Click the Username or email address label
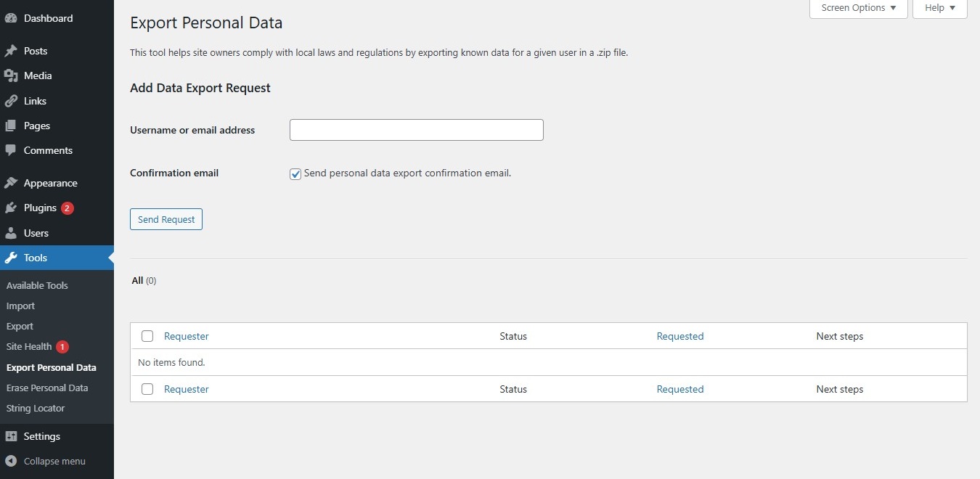 pyautogui.click(x=192, y=130)
